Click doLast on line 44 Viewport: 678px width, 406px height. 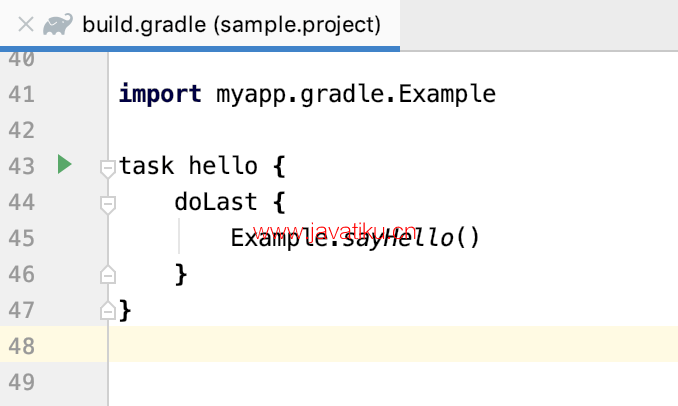216,202
